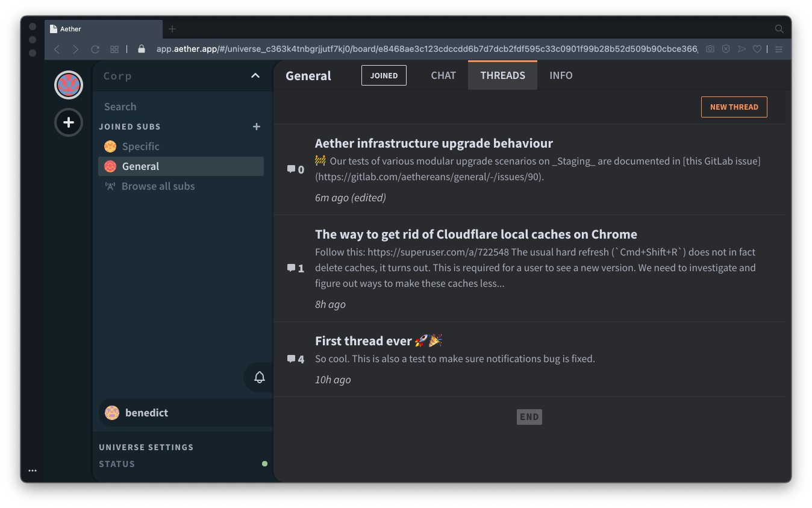Open the Specific sub
Image resolution: width=812 pixels, height=508 pixels.
tap(181, 146)
